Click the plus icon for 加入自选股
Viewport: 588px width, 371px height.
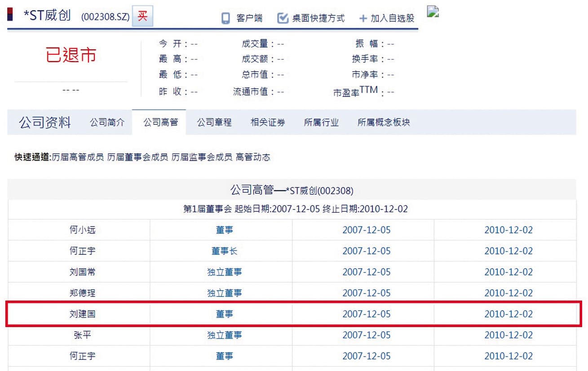coord(363,19)
